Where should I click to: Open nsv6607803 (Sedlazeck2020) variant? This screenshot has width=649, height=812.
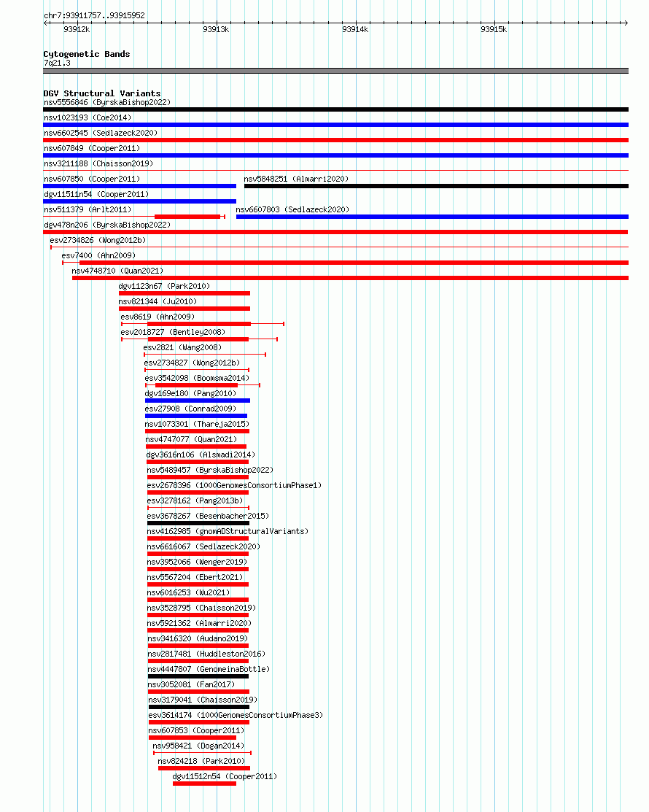tap(432, 217)
